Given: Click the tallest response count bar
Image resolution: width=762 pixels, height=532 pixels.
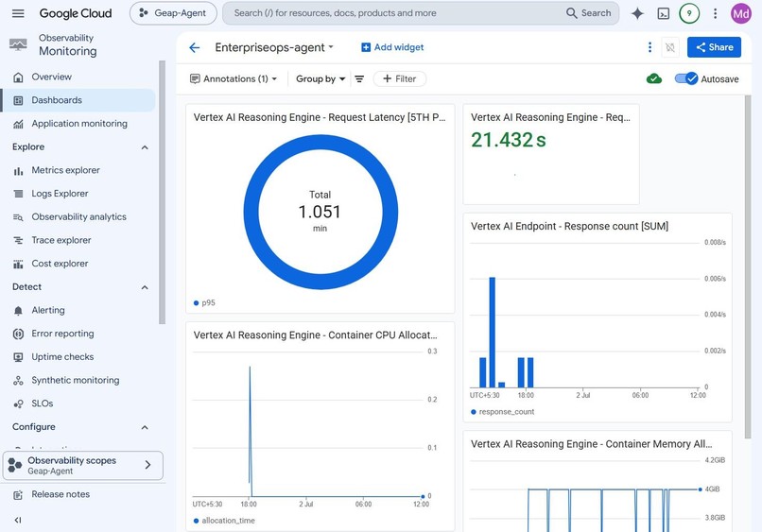Looking at the screenshot, I should coord(493,333).
